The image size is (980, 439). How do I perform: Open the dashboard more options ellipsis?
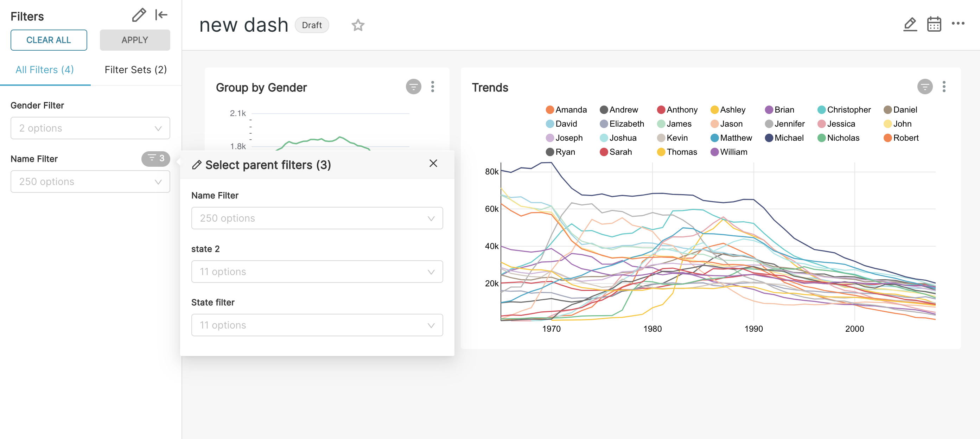(957, 24)
